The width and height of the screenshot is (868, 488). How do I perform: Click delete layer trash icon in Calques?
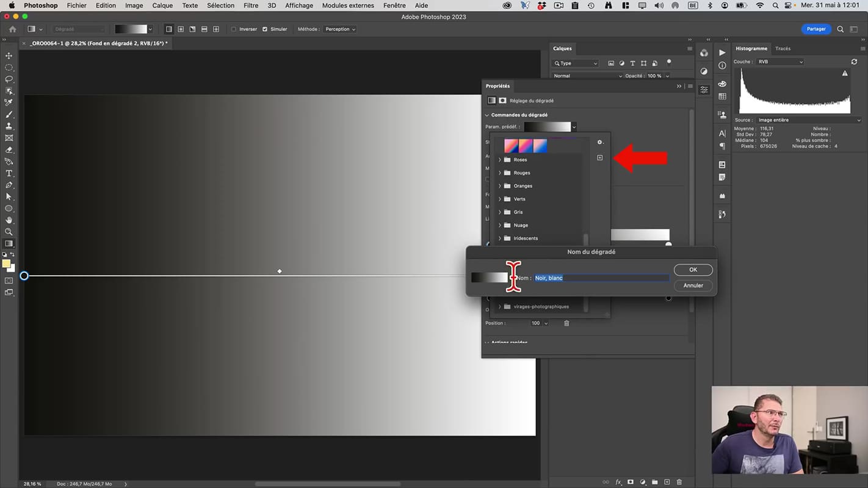pos(679,482)
